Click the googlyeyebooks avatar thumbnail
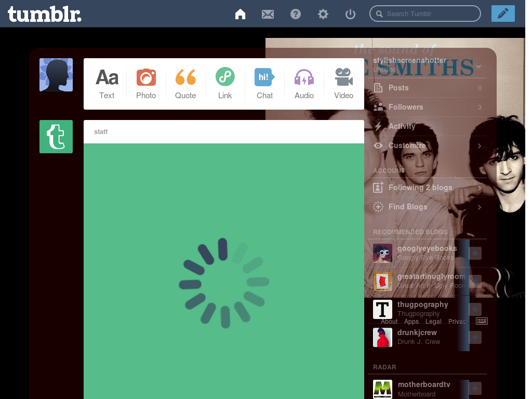Image resolution: width=532 pixels, height=399 pixels. pos(382,253)
